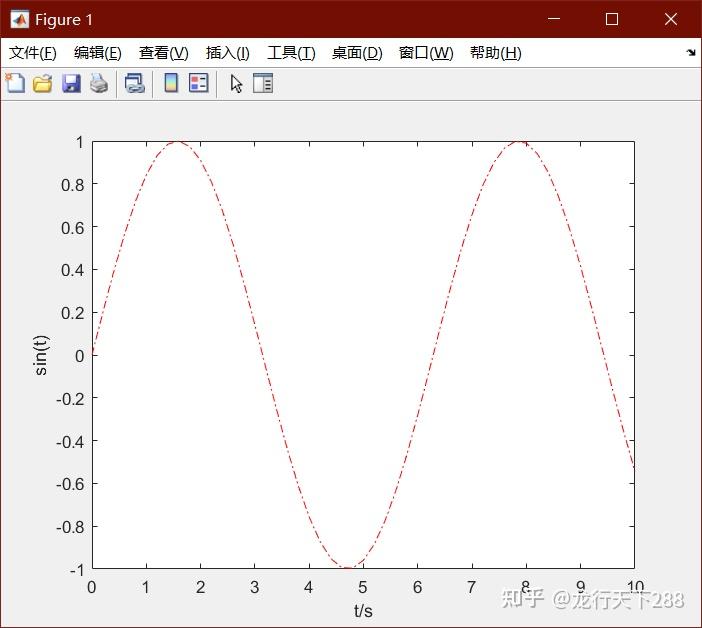Click the Figure 1 window title
This screenshot has width=702, height=628.
point(64,20)
